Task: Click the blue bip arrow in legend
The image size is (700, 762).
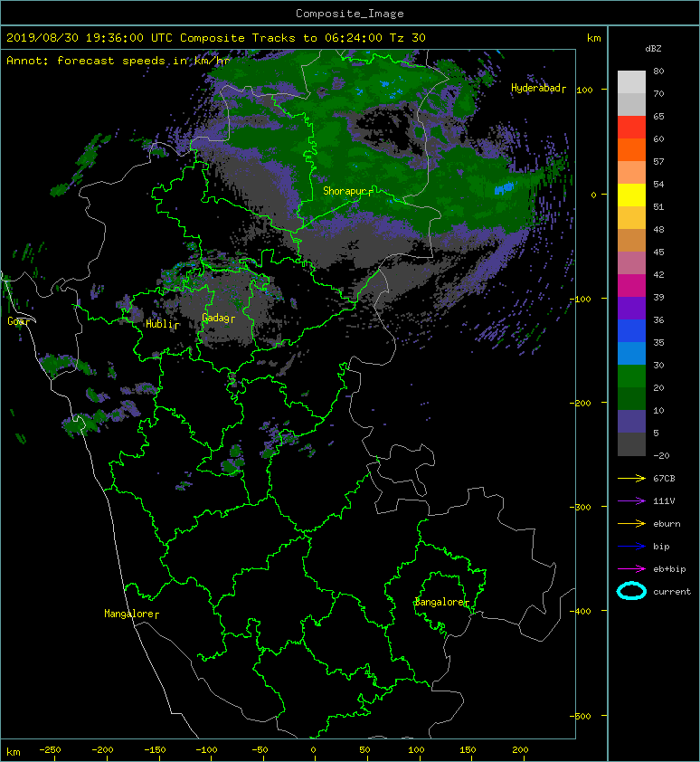Action: 631,547
